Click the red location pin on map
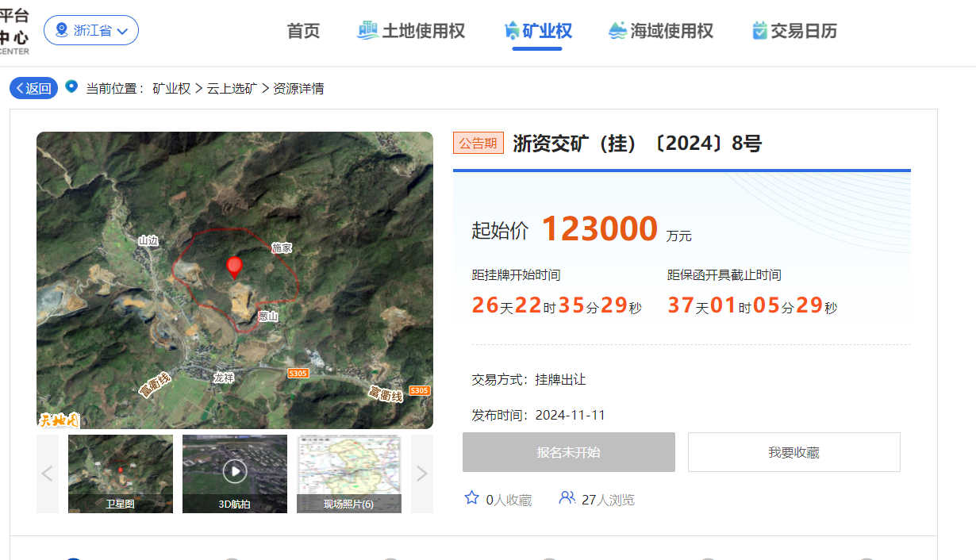976x560 pixels. [234, 267]
